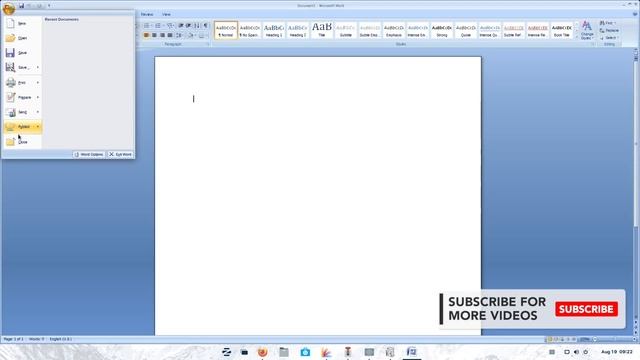Click the Sort icon
Screen dimensions: 640x360
pos(197,26)
